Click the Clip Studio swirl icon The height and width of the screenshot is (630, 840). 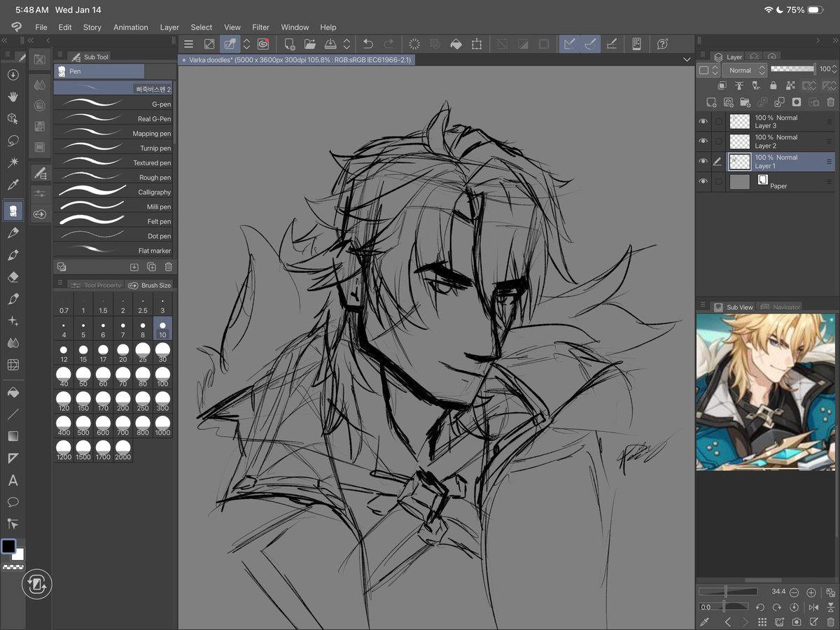pos(263,44)
